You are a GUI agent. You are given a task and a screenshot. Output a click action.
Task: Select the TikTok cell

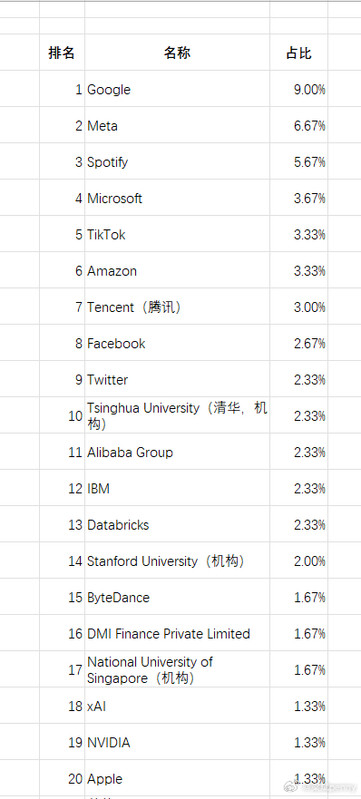click(177, 234)
